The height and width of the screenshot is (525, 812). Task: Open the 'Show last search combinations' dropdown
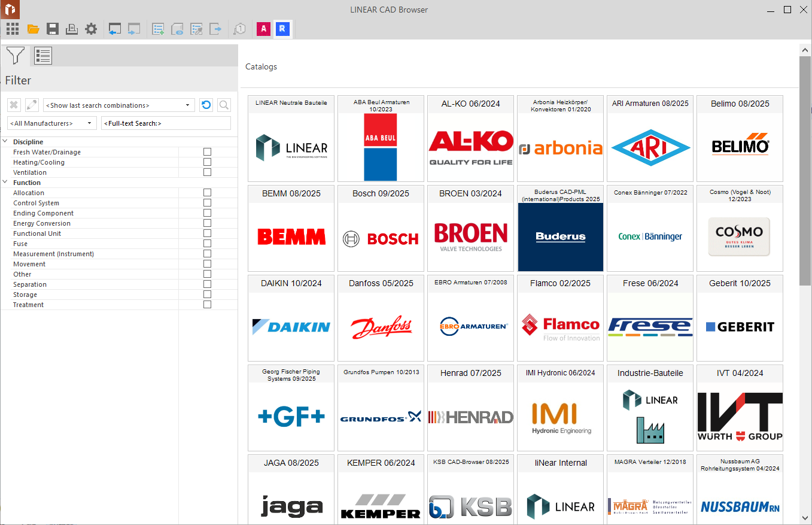point(119,105)
